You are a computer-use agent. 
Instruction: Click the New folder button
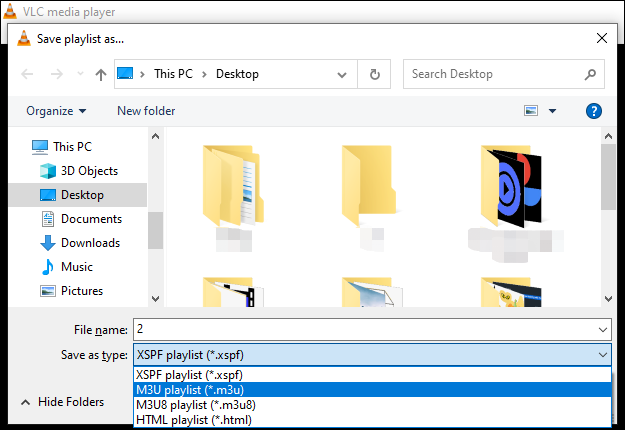click(x=146, y=111)
